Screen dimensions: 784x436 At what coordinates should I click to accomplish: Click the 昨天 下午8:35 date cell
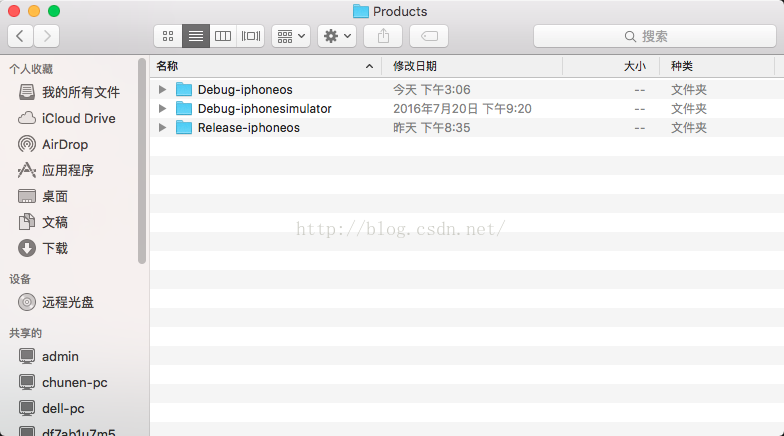point(432,128)
